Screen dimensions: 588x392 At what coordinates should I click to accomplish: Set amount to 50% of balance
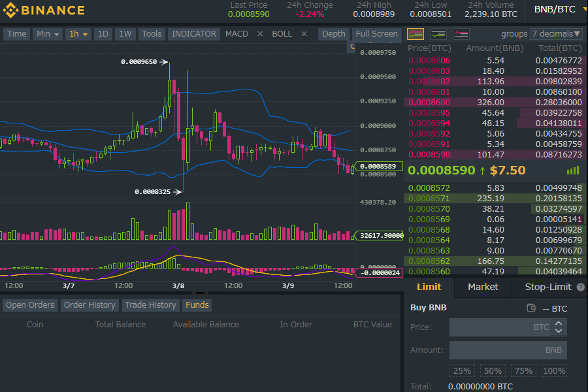(493, 370)
